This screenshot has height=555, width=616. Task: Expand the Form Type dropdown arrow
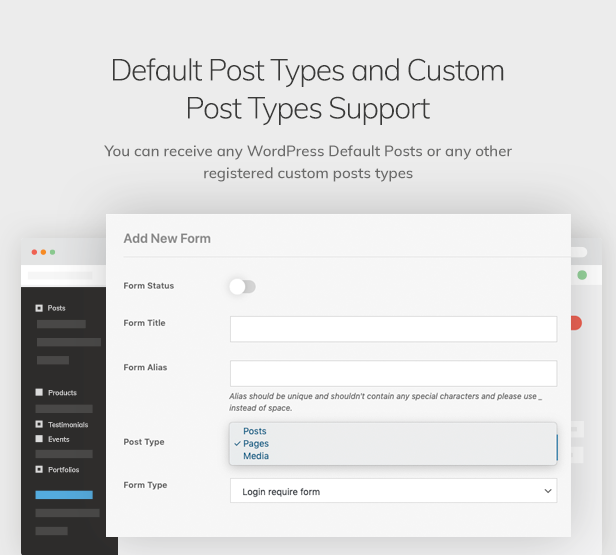coord(546,491)
